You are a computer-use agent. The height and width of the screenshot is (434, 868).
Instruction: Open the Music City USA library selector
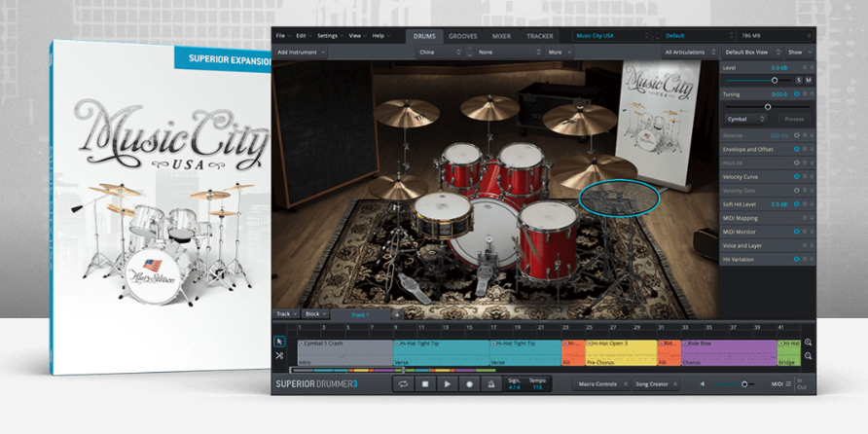pos(612,35)
